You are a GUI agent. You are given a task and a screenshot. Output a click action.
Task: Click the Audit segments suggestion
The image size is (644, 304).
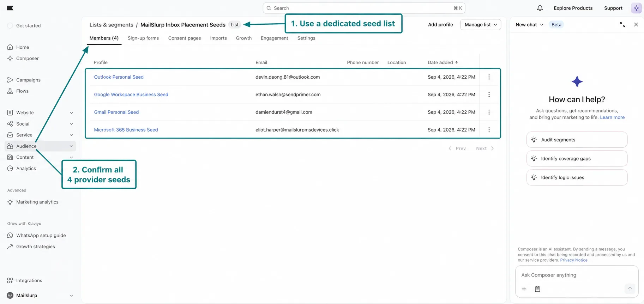point(577,140)
